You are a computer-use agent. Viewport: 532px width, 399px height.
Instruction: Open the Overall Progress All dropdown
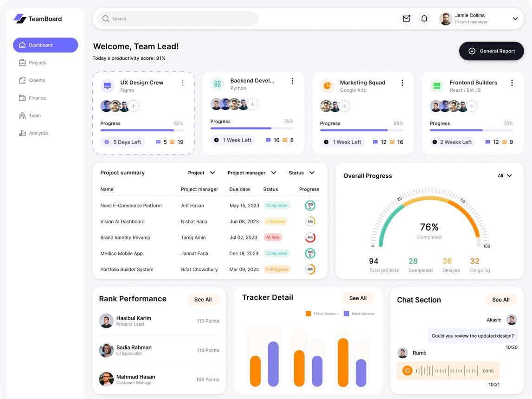[x=505, y=176]
